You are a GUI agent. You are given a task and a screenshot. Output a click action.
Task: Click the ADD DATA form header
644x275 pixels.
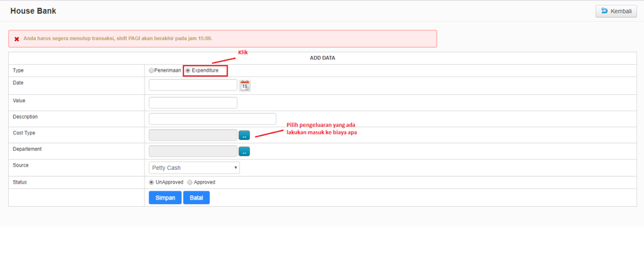click(322, 58)
